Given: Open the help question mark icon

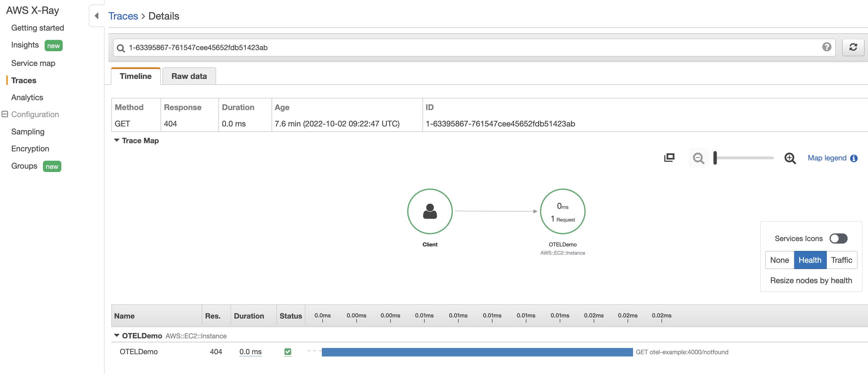Looking at the screenshot, I should [826, 47].
